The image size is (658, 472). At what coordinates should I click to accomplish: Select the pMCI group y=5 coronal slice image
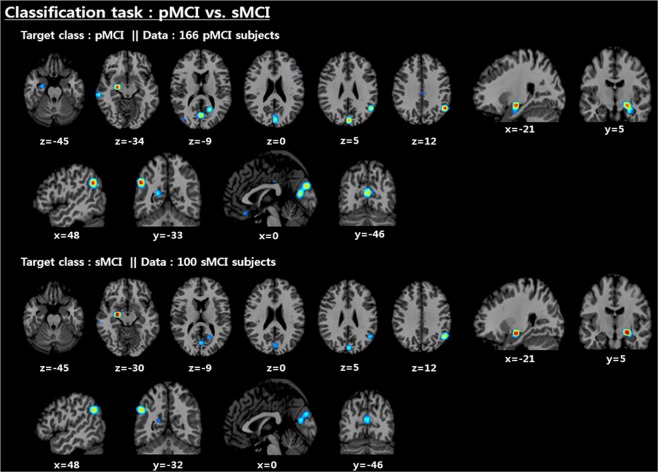click(x=615, y=86)
